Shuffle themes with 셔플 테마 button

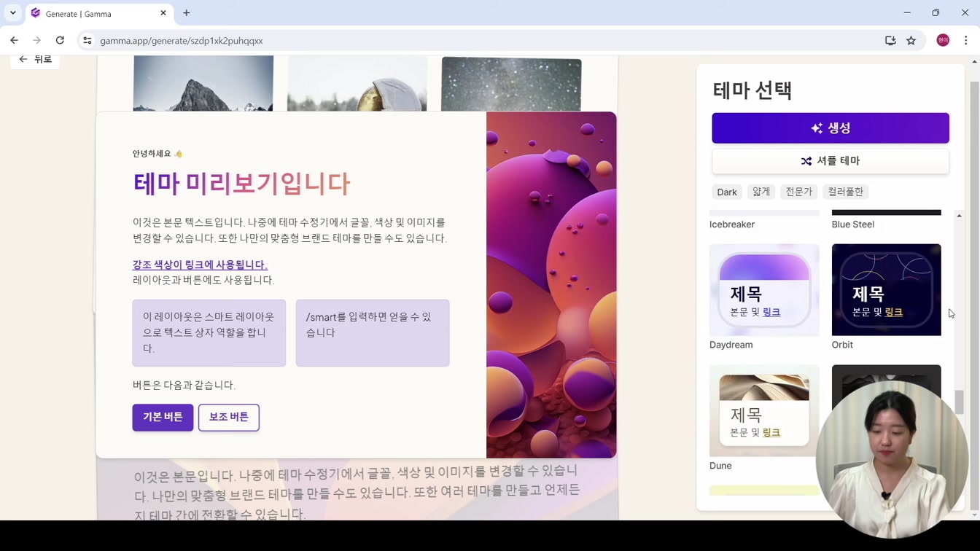pyautogui.click(x=831, y=161)
